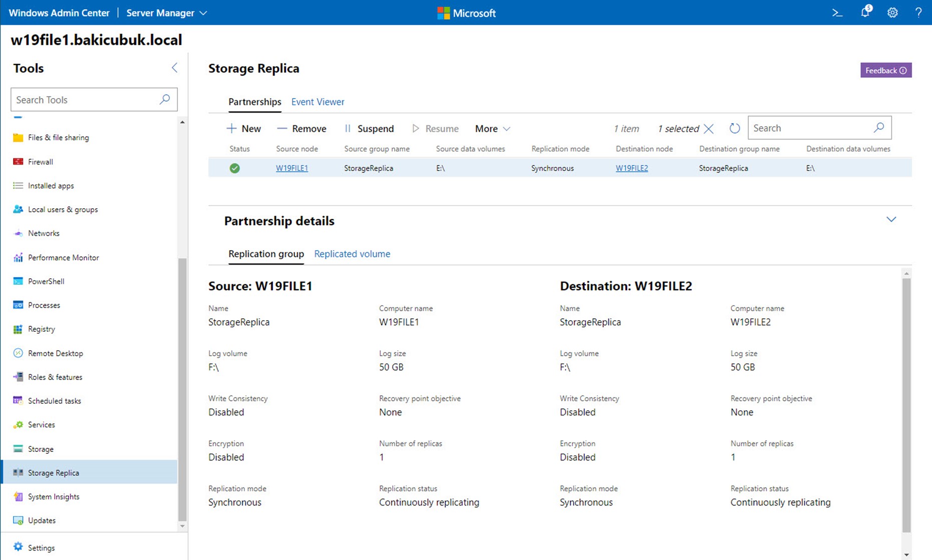Viewport: 932px width, 560px height.
Task: Open Windows Admin Center home
Action: 59,13
